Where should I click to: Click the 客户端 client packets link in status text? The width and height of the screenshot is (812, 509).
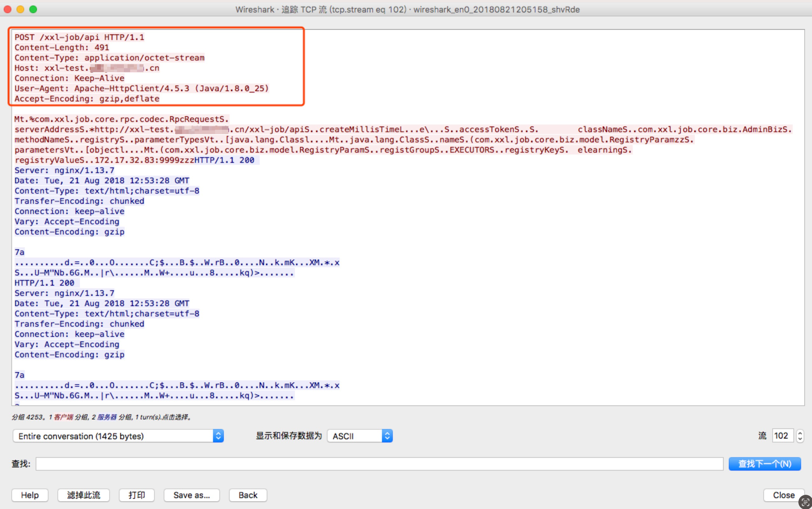63,417
